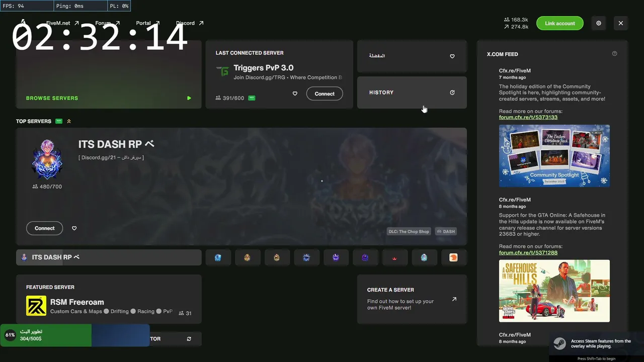This screenshot has height=362, width=644.
Task: Click the DASH tag in the banner
Action: [x=446, y=231]
